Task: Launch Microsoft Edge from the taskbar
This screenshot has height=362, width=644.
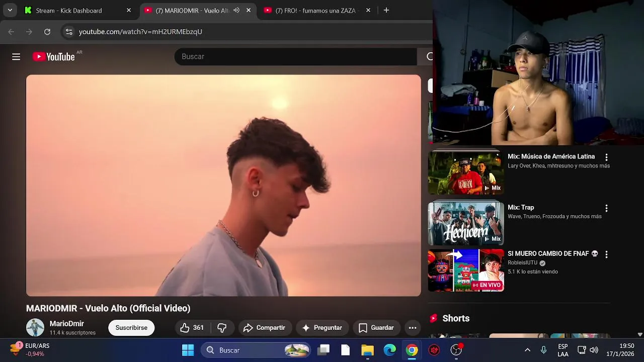Action: pyautogui.click(x=390, y=350)
